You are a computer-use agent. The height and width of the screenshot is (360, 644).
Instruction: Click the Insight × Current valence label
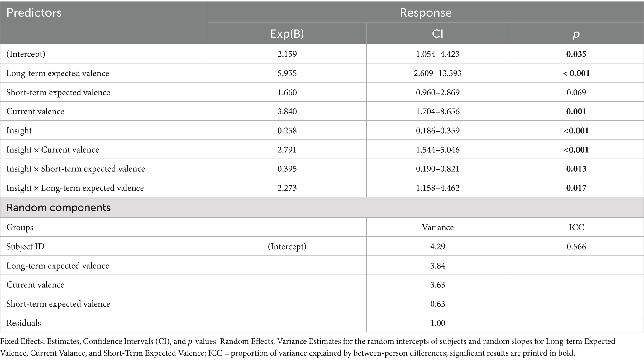pos(53,150)
